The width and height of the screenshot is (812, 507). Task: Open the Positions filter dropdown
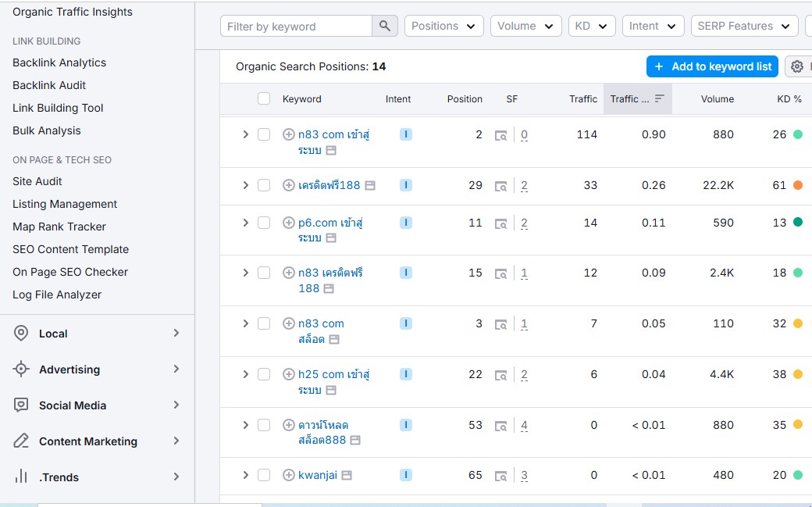click(443, 26)
